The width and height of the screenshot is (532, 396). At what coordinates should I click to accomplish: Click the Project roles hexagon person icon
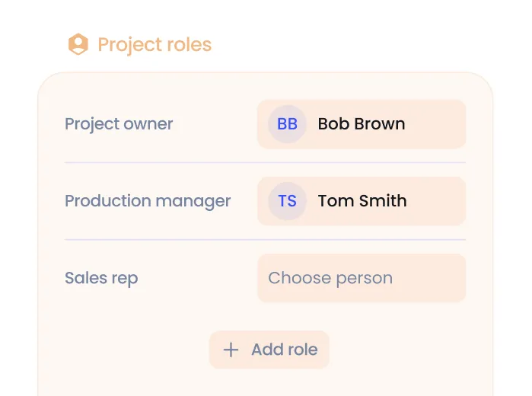click(78, 45)
